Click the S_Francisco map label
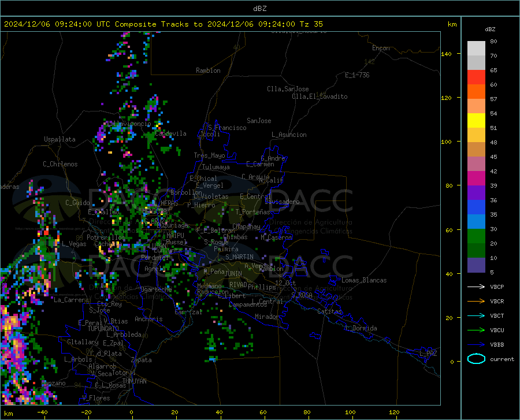520x420 pixels. pyautogui.click(x=227, y=128)
